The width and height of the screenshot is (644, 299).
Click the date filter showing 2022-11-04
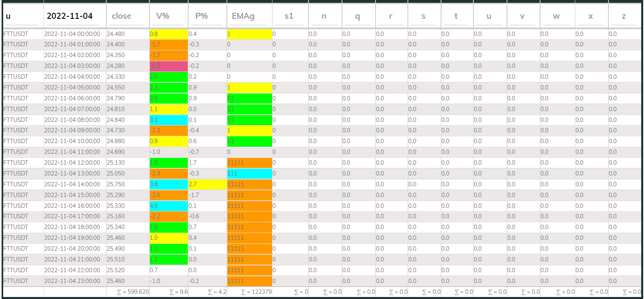click(74, 16)
